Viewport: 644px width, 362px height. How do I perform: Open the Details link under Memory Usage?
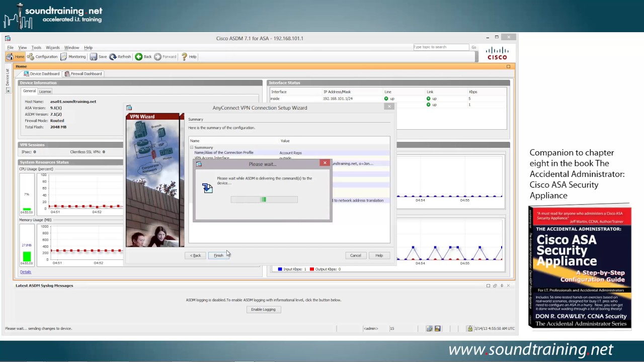(26, 272)
